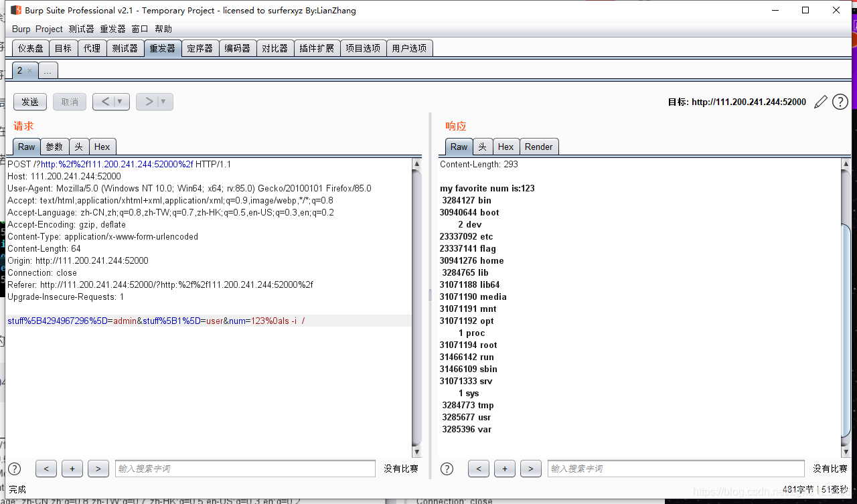Select the request 头 tab
Viewport: 857px width, 504px height.
pyautogui.click(x=78, y=147)
